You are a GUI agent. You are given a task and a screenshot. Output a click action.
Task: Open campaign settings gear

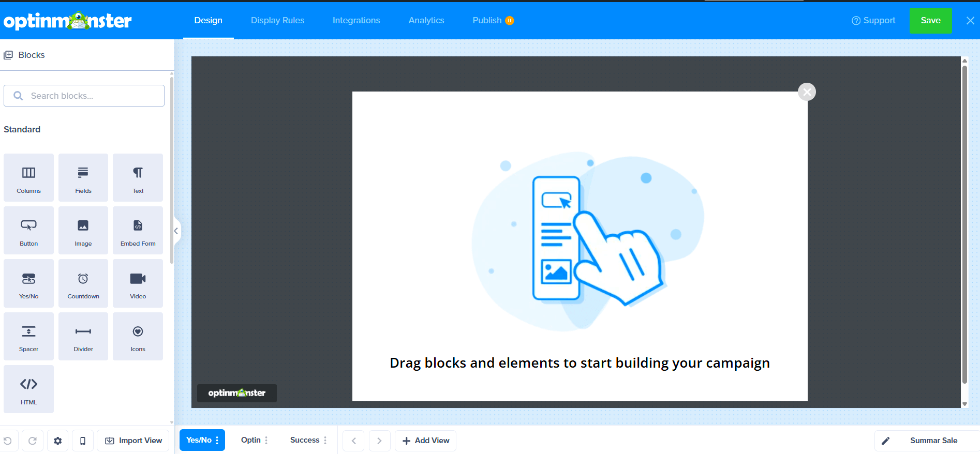point(57,441)
